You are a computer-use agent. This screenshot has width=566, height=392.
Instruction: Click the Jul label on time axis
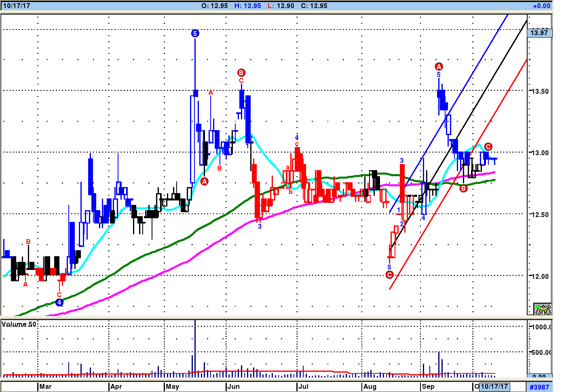(x=303, y=386)
